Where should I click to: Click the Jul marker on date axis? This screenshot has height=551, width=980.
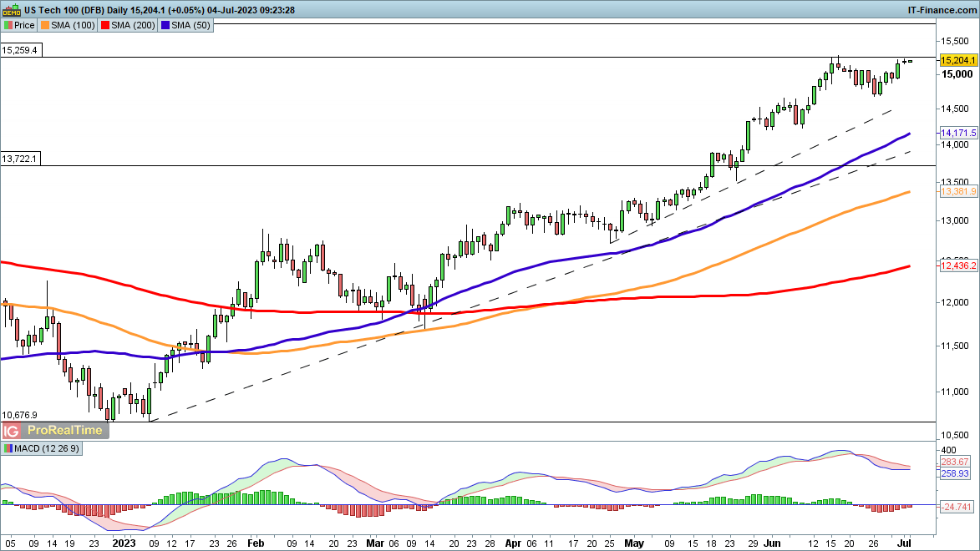[906, 543]
